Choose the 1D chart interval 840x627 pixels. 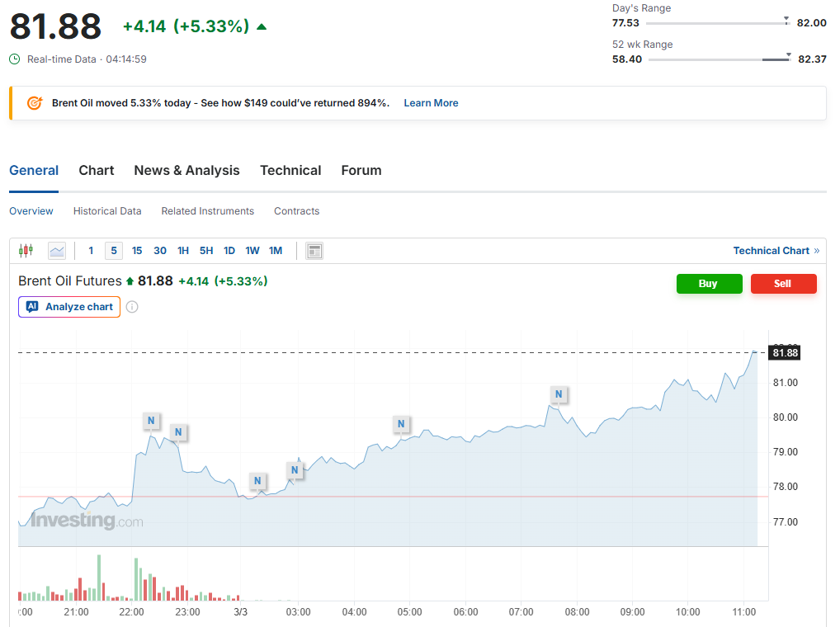point(229,251)
